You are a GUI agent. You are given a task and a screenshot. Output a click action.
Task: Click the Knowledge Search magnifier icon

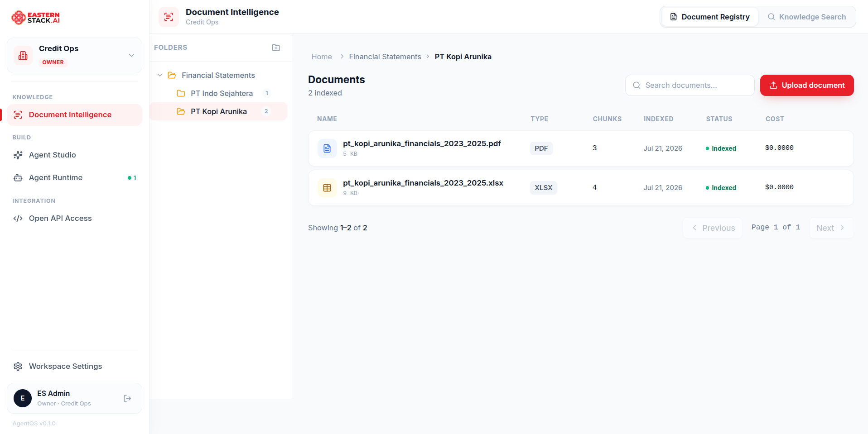tap(771, 17)
